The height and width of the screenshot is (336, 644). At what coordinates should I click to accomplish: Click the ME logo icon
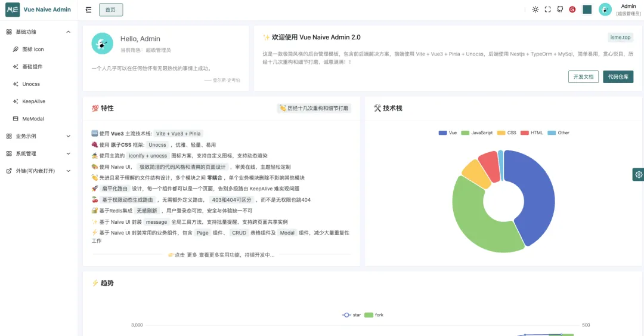coord(13,10)
